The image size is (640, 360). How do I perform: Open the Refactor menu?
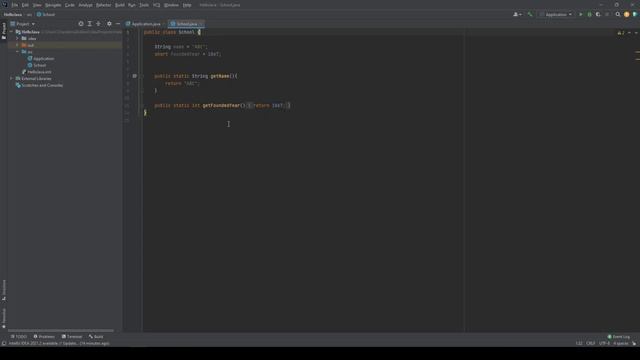click(x=103, y=5)
